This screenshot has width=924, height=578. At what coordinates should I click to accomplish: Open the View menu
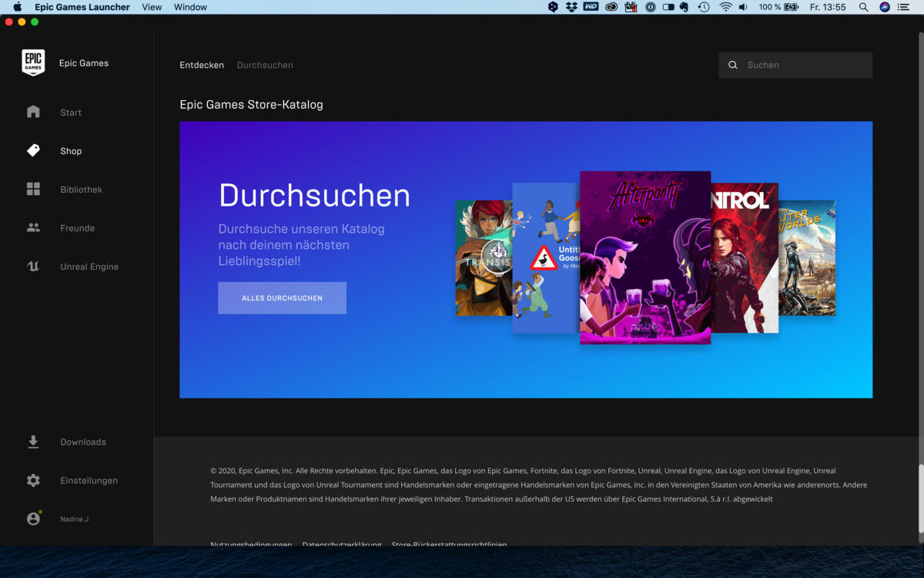point(152,7)
